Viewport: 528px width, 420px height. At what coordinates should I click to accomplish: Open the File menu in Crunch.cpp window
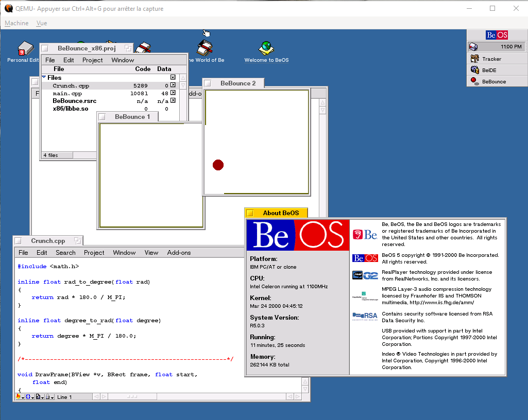[x=23, y=252]
